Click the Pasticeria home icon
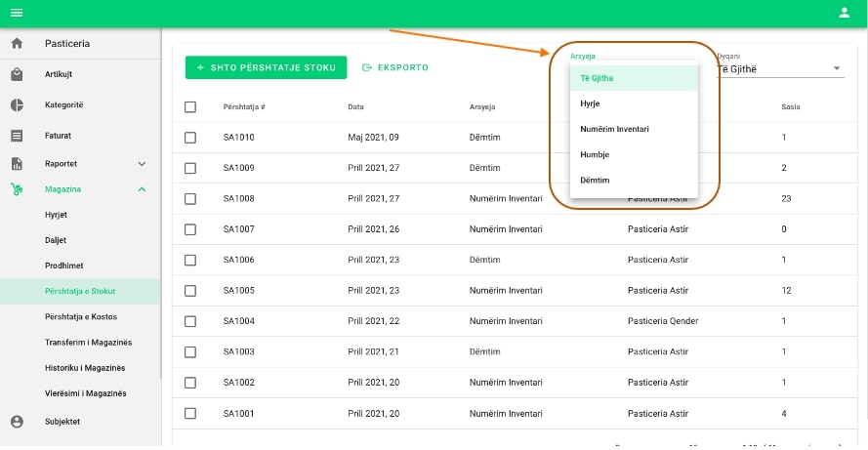Screen dimensions: 868x450 coord(17,44)
